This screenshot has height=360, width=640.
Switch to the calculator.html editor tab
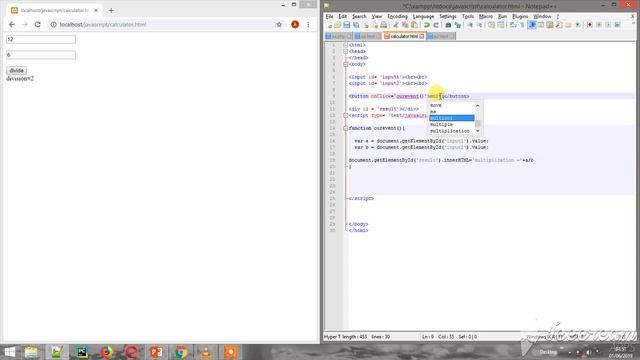point(404,36)
